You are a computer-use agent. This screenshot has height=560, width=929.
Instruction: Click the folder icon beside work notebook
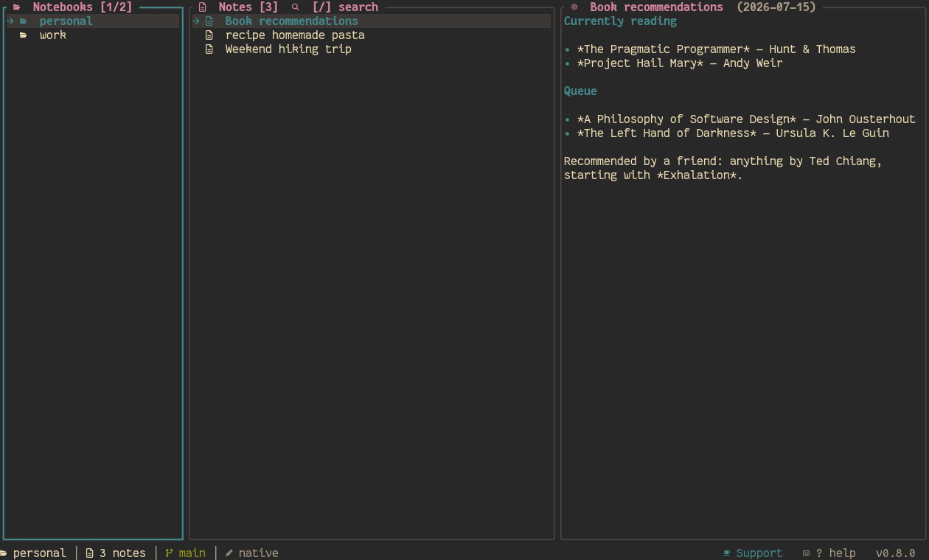click(24, 35)
